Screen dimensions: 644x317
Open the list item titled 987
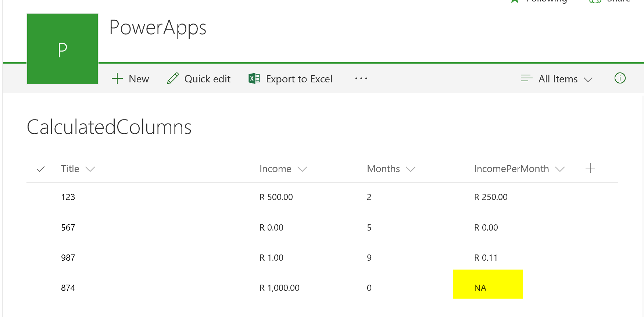point(68,258)
